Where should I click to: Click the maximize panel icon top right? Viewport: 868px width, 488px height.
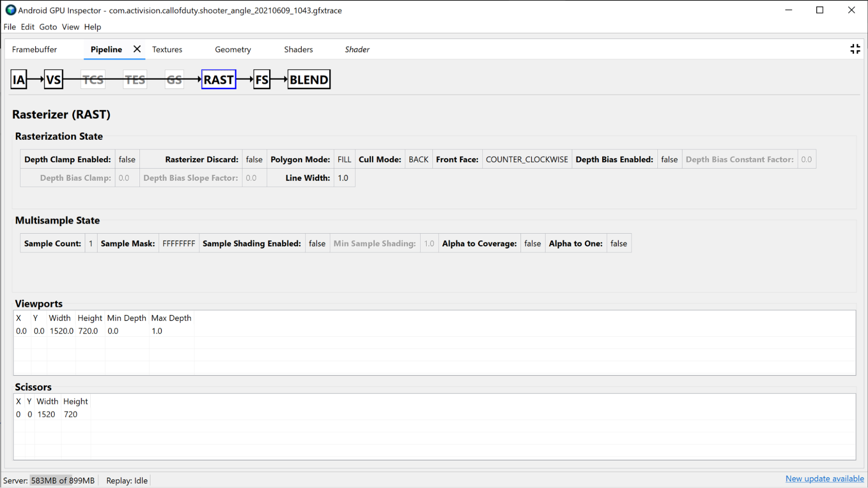(855, 49)
